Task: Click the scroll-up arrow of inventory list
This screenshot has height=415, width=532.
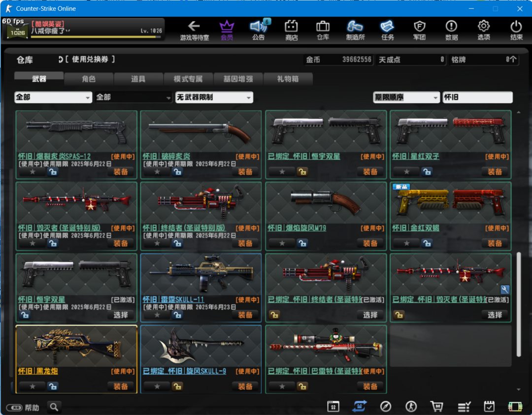Action: [x=518, y=112]
